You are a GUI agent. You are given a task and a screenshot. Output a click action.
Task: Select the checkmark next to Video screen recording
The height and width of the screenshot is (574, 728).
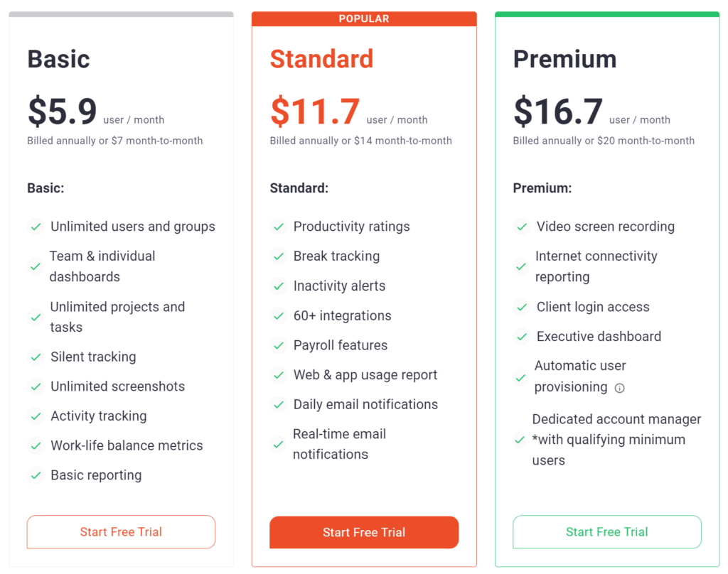(x=521, y=226)
